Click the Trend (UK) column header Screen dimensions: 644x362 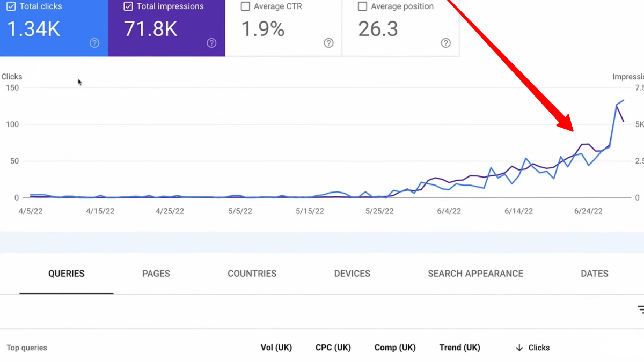pos(460,348)
